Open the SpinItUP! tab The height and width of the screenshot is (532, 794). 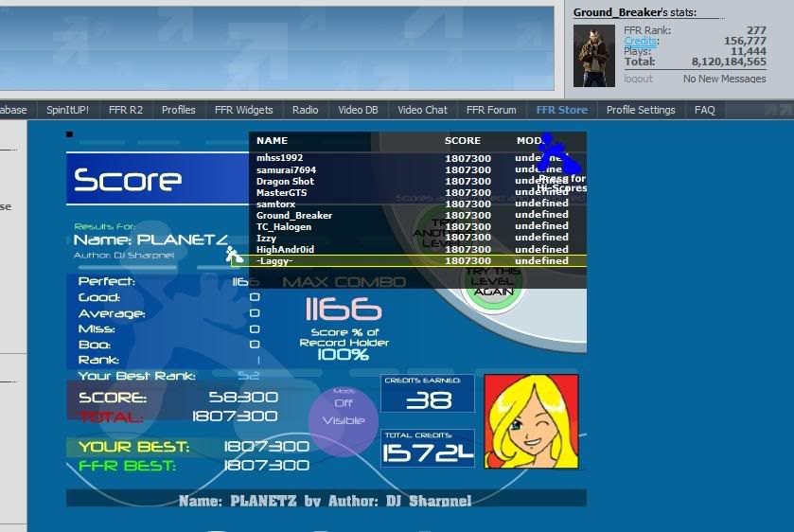click(x=67, y=110)
